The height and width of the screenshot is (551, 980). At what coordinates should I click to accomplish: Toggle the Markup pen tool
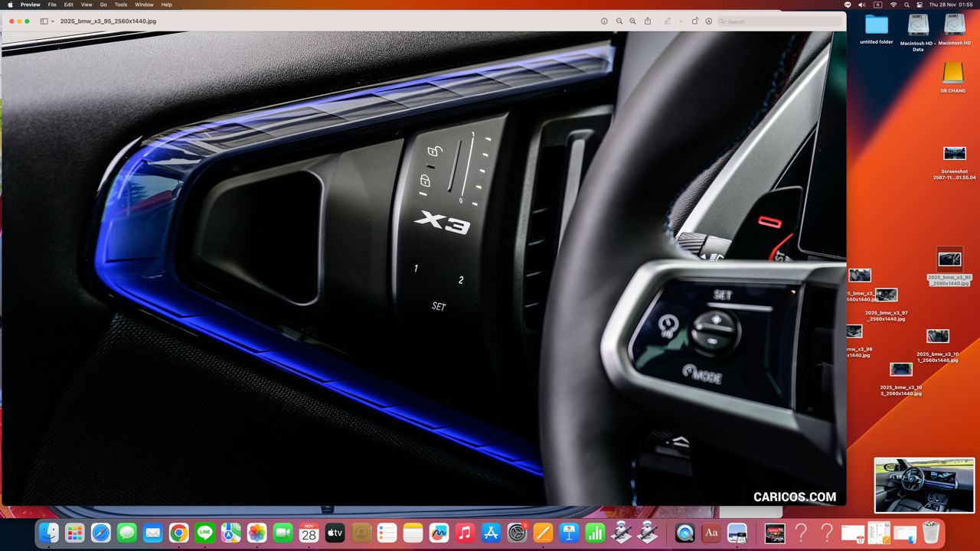pyautogui.click(x=668, y=21)
